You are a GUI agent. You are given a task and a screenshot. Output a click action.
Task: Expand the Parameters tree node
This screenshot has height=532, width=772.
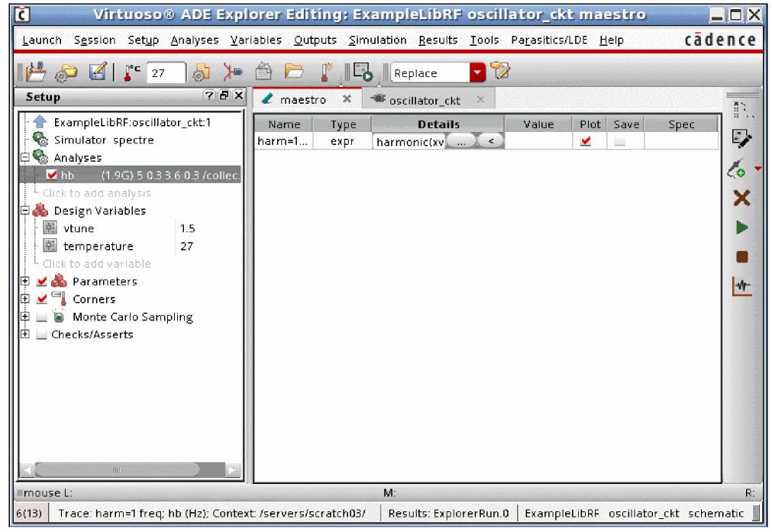pyautogui.click(x=24, y=281)
